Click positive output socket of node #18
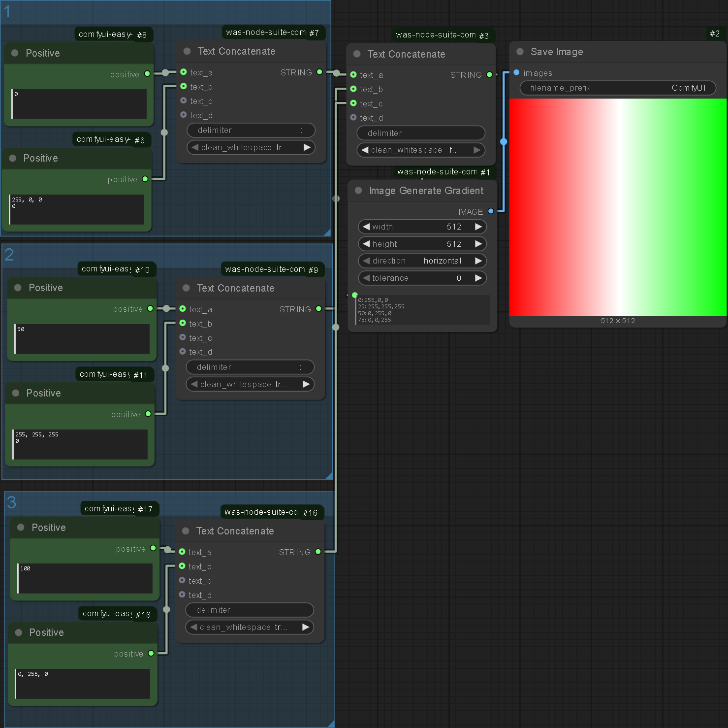The width and height of the screenshot is (728, 728). [x=151, y=653]
